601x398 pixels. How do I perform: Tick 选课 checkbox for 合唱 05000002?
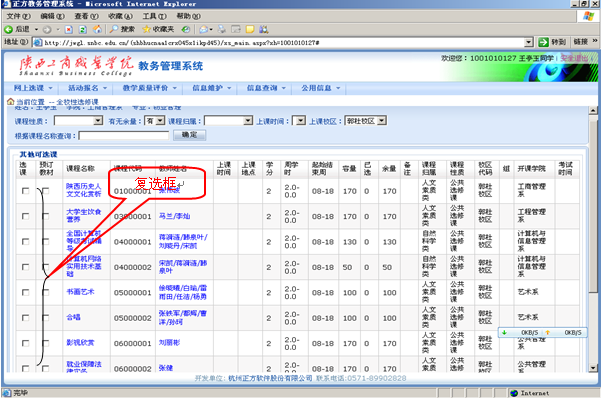tap(25, 317)
